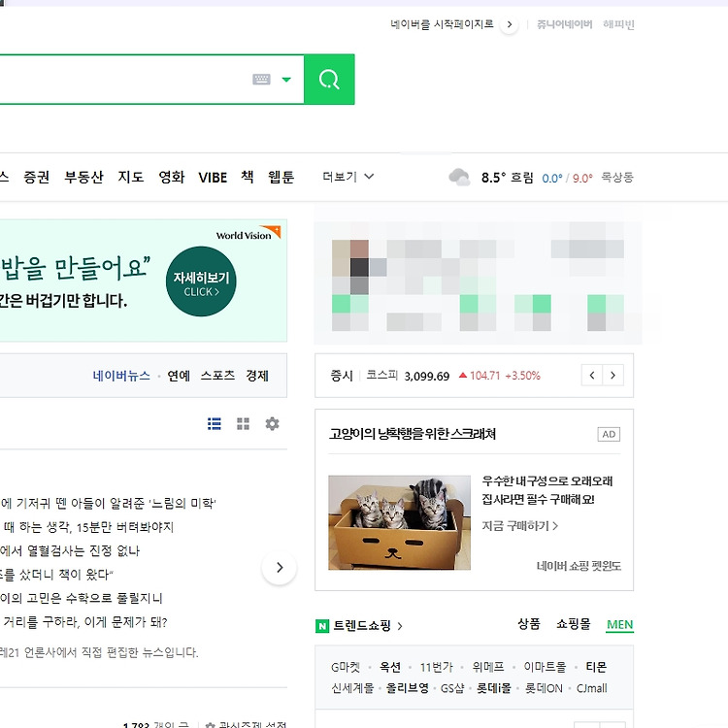Open 옥션 shopping mall link
The height and width of the screenshot is (728, 728).
(x=390, y=667)
